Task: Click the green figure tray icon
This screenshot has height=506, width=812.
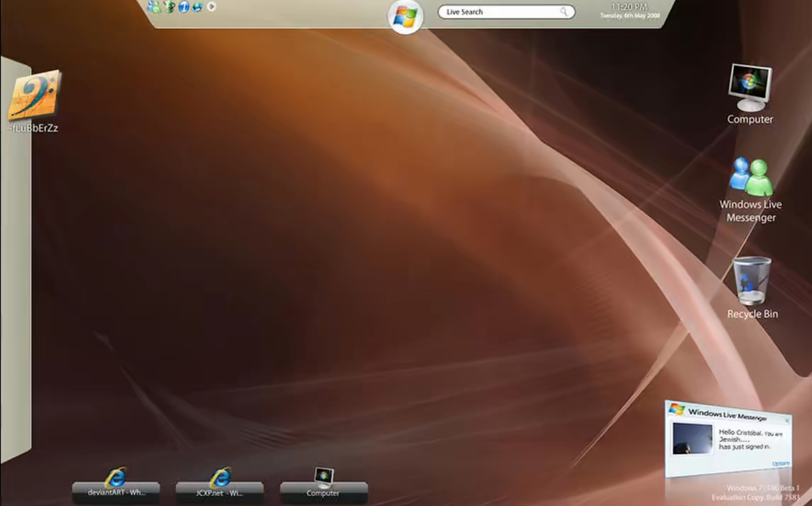Action: click(x=169, y=7)
